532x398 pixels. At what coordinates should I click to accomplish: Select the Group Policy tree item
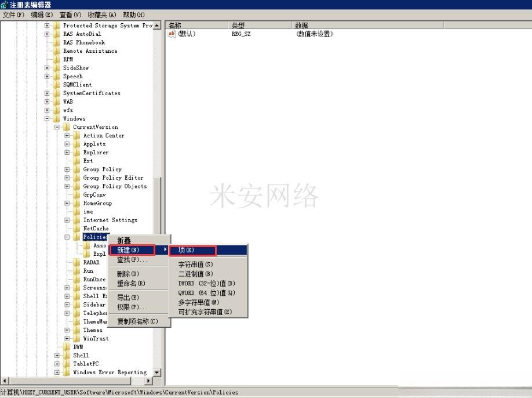pos(102,169)
